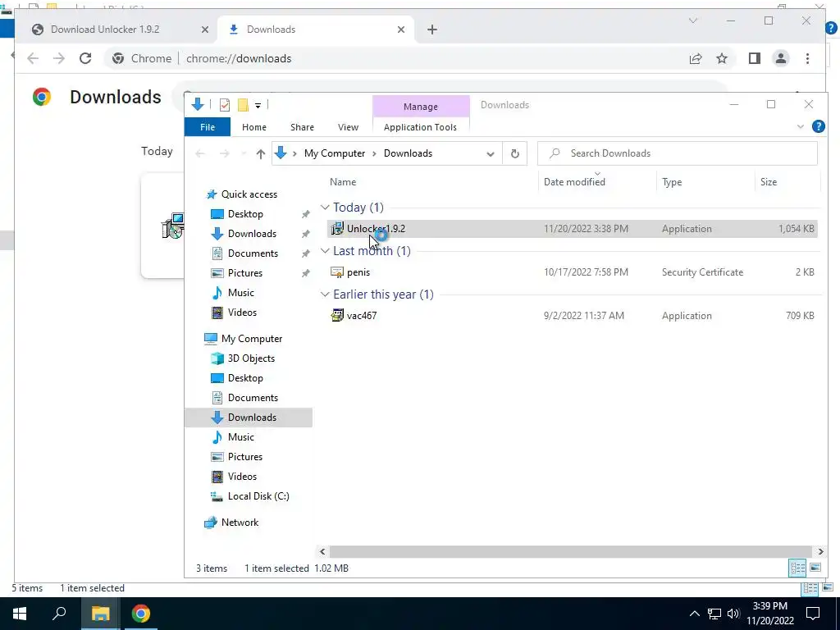This screenshot has height=630, width=840.
Task: Sort by Name column header
Action: pos(342,182)
